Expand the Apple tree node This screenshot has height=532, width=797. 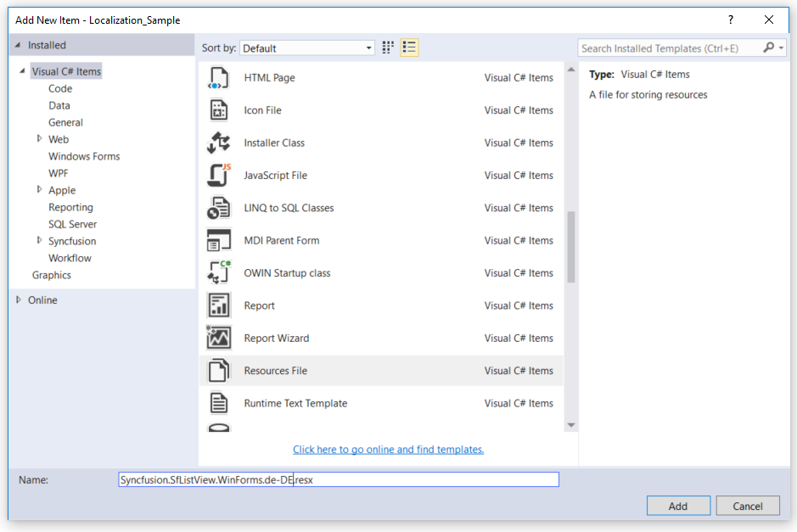tap(39, 189)
